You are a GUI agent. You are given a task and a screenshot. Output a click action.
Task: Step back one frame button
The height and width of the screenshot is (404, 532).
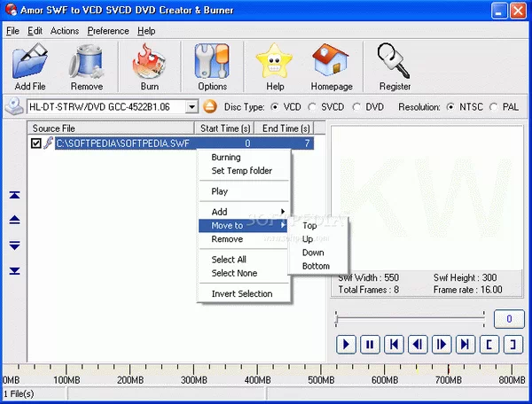tap(418, 345)
